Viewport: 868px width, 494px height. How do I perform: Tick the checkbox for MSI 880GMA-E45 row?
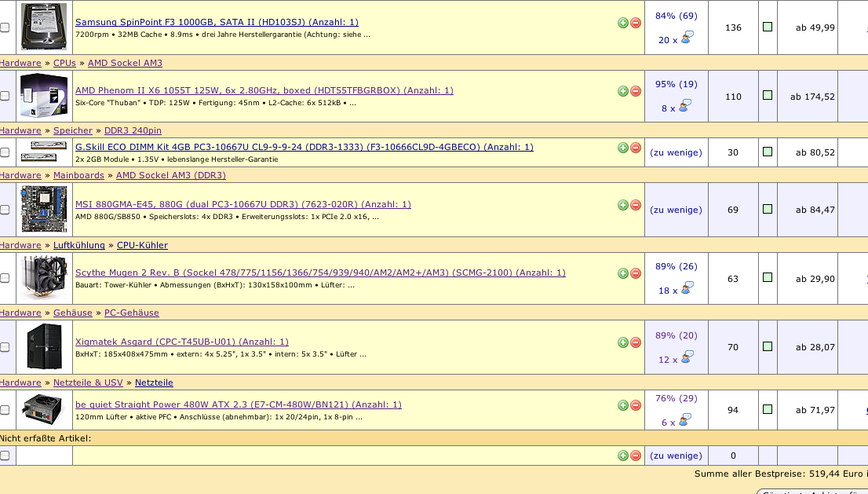pos(5,210)
